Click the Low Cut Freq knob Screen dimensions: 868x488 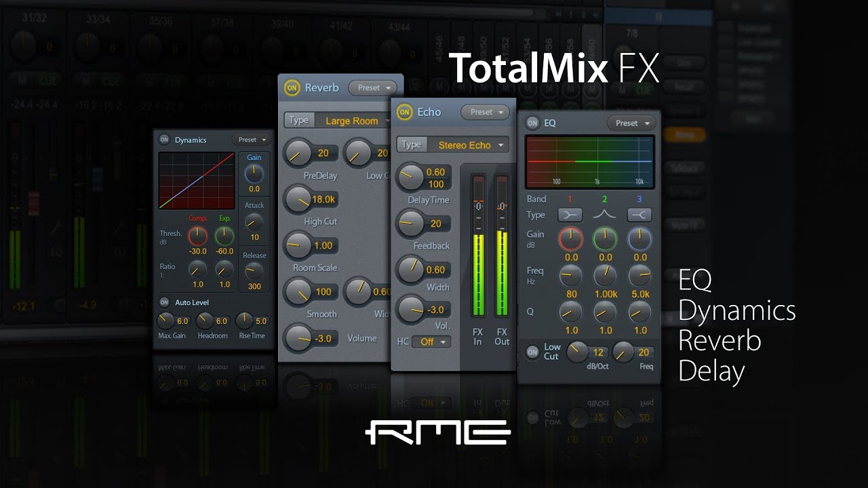pos(623,351)
